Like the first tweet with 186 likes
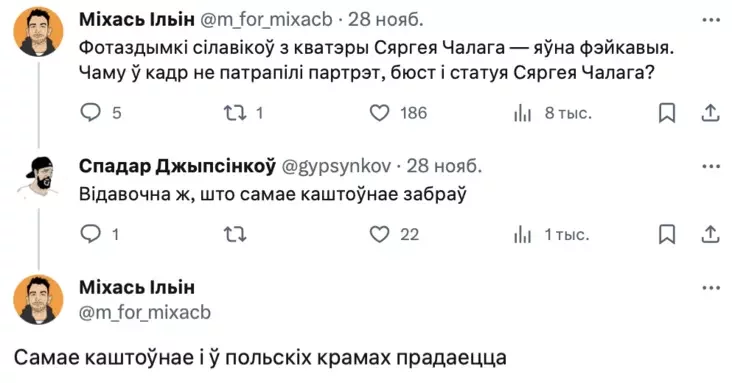 (x=380, y=113)
